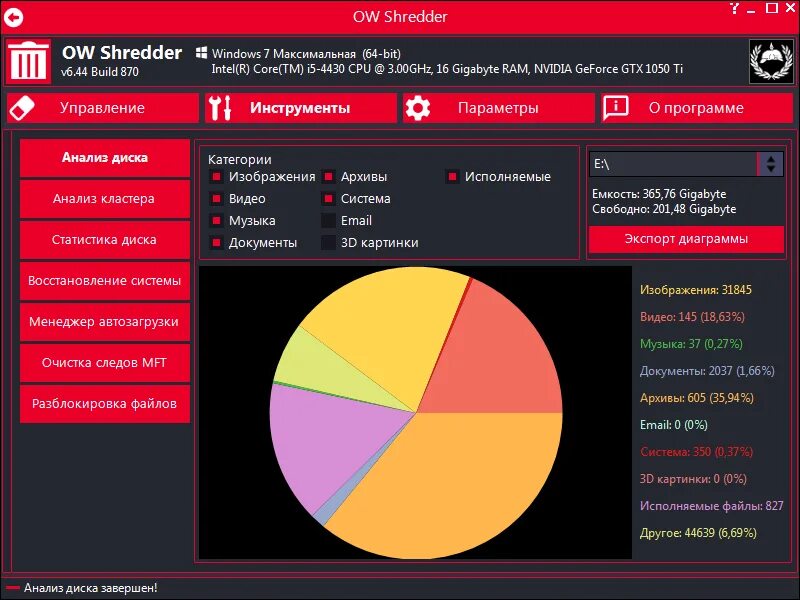Click legend entry Архивы: 605 (35,94%)
Screen dimensions: 800x600
pyautogui.click(x=696, y=398)
